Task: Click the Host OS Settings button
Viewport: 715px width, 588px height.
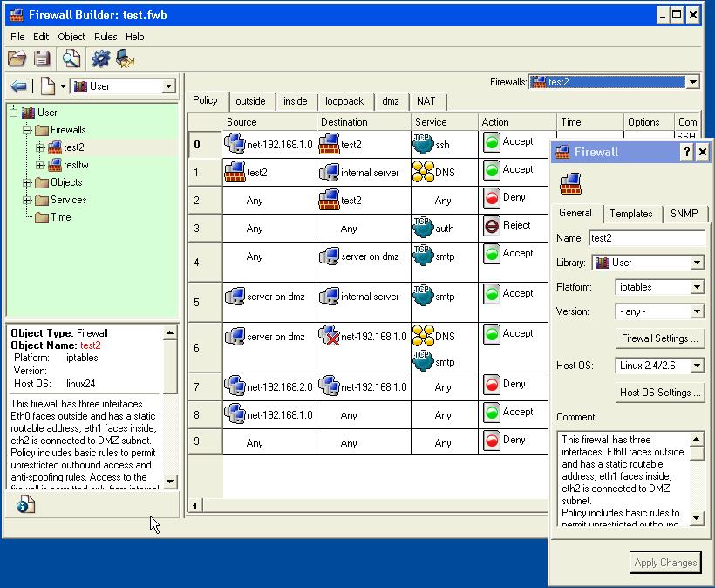Action: click(659, 393)
